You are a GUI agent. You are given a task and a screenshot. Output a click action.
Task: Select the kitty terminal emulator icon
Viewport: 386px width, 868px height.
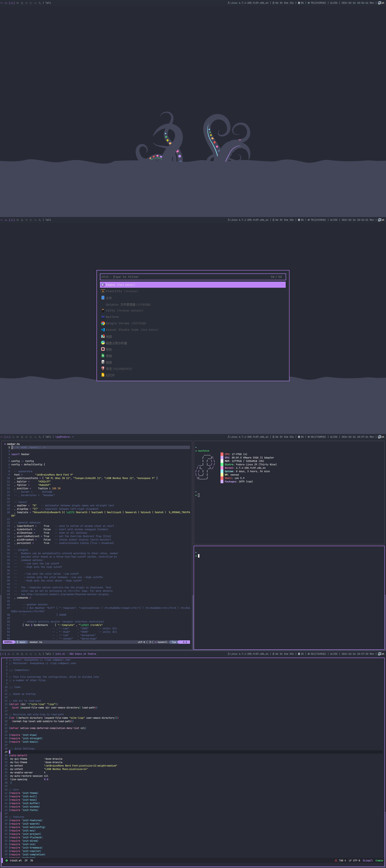coord(103,310)
